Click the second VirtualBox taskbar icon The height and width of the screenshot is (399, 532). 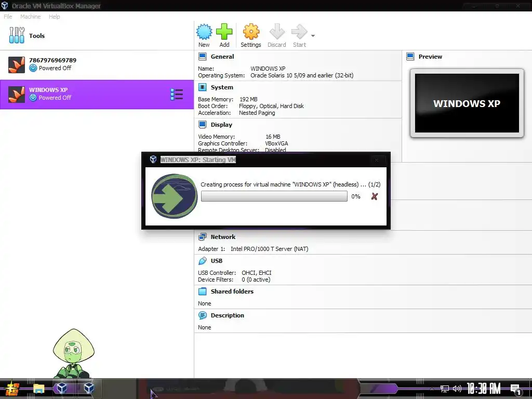[89, 388]
